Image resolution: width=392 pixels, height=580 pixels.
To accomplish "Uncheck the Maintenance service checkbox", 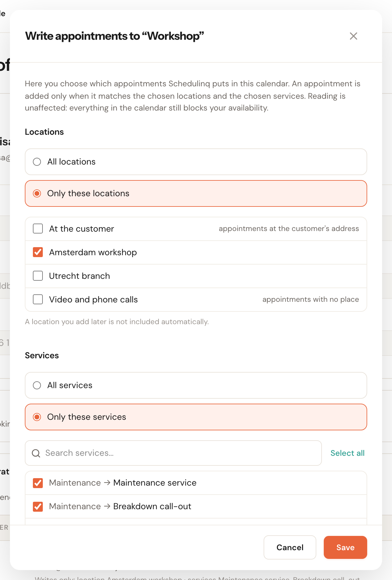I will pyautogui.click(x=38, y=483).
